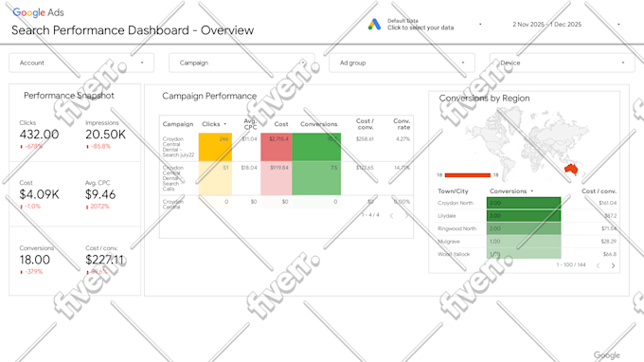
Task: Click sort arrow beside Clicks column header
Action: pos(225,124)
